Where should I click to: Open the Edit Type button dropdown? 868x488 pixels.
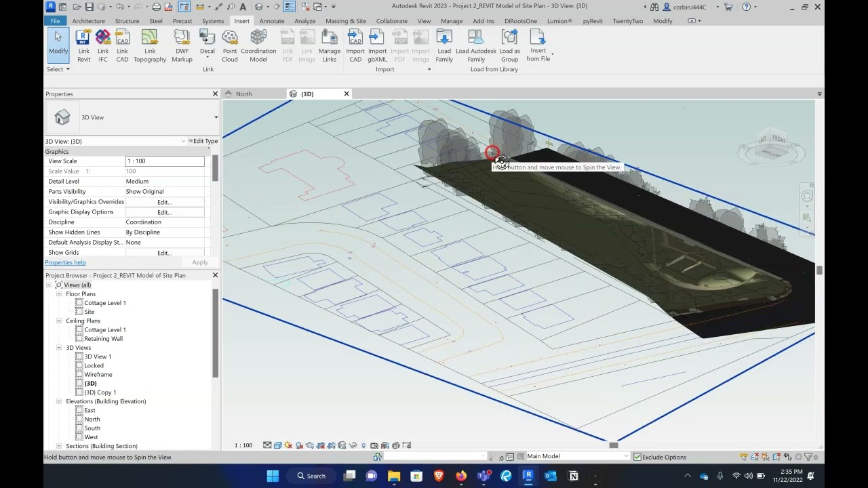point(203,141)
